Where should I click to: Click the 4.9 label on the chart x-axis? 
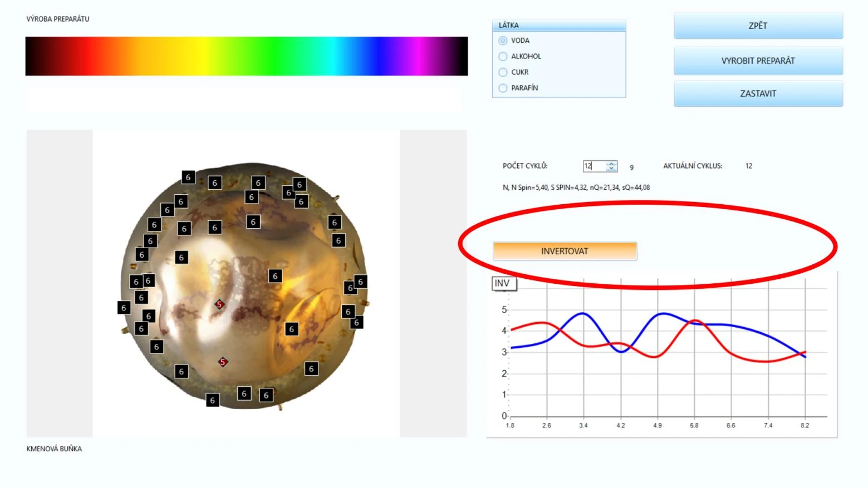pyautogui.click(x=658, y=426)
